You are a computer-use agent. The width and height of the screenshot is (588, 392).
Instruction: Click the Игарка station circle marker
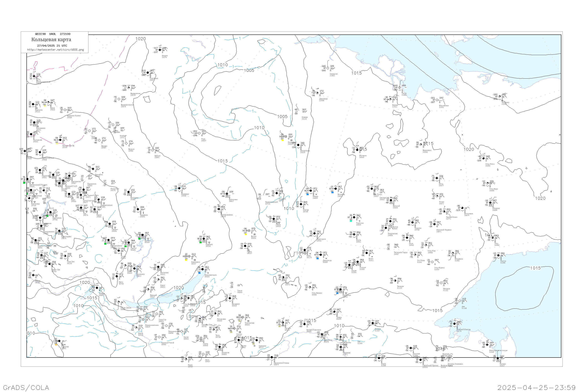pyautogui.click(x=160, y=50)
